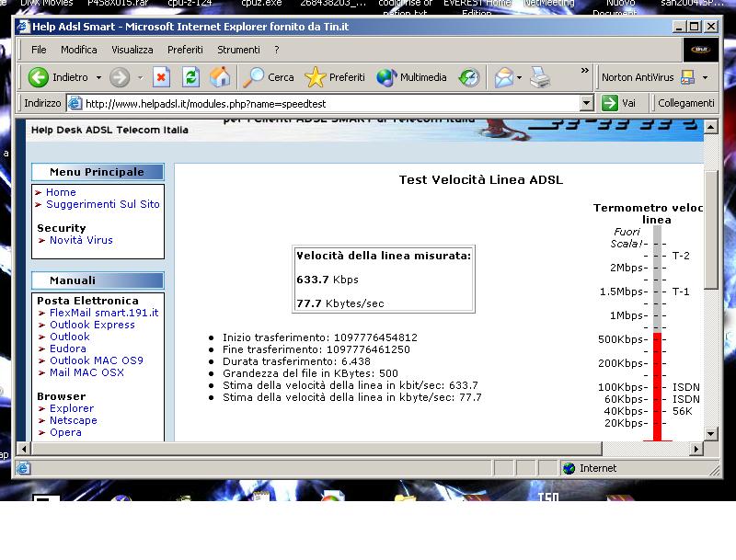Open the Explorer browser link
The width and height of the screenshot is (736, 560).
pos(72,408)
